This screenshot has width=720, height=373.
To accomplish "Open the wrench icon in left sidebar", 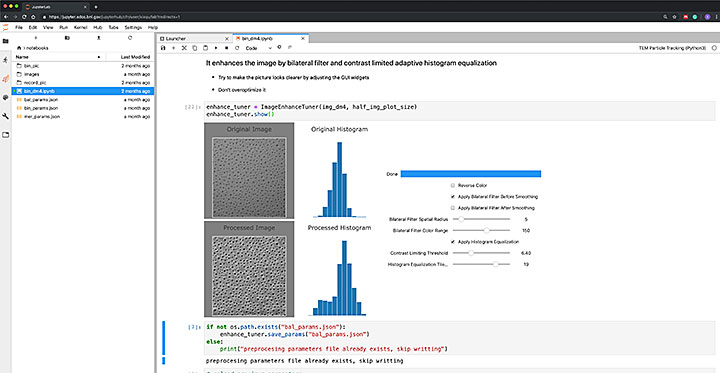I will (6, 116).
